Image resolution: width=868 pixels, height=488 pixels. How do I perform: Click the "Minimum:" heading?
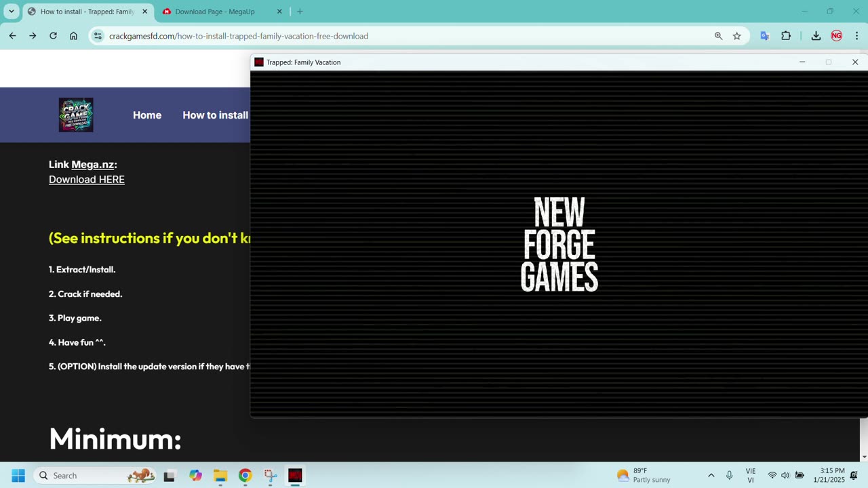click(115, 439)
